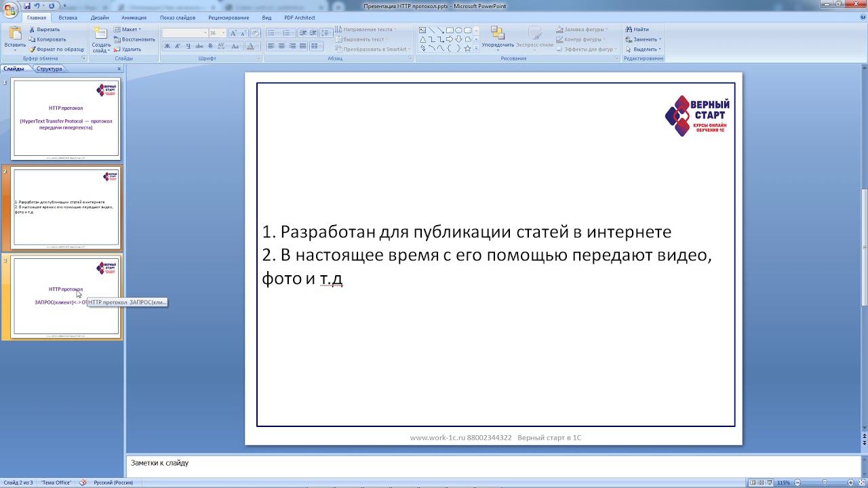Open the character spacing (AV) dropdown
Image resolution: width=868 pixels, height=488 pixels.
click(221, 46)
